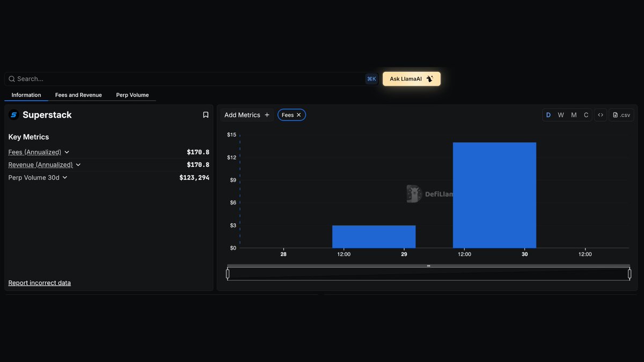Viewport: 644px width, 362px height.
Task: Go to the Perp Volume tab
Action: coord(133,95)
